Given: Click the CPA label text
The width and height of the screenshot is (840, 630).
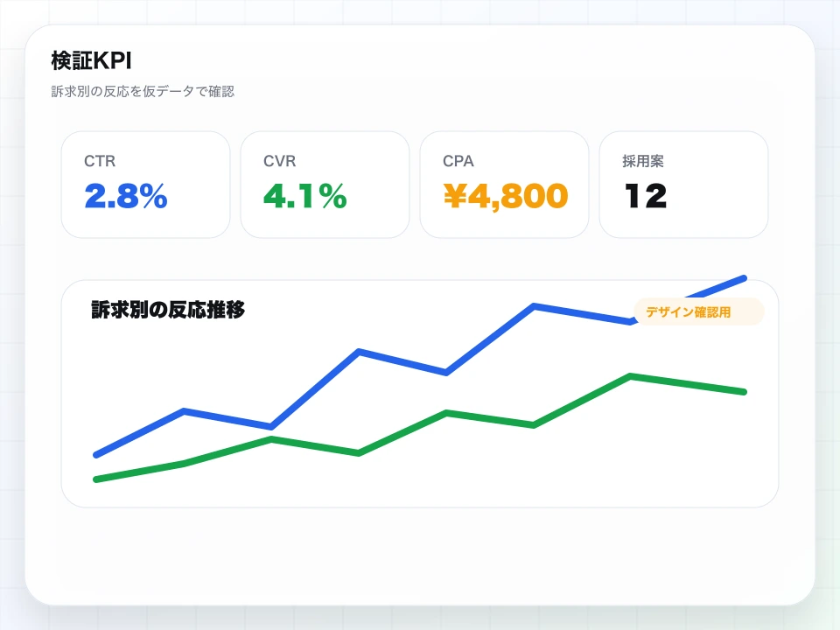Looking at the screenshot, I should (458, 161).
